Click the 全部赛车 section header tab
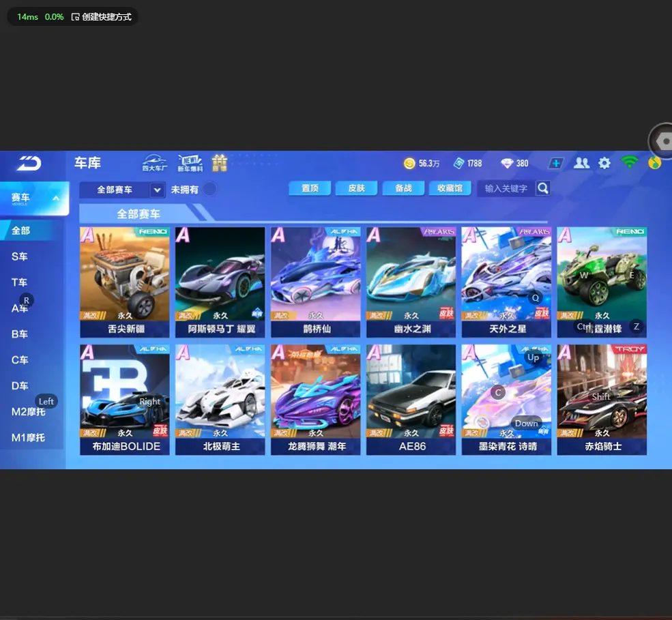 138,213
